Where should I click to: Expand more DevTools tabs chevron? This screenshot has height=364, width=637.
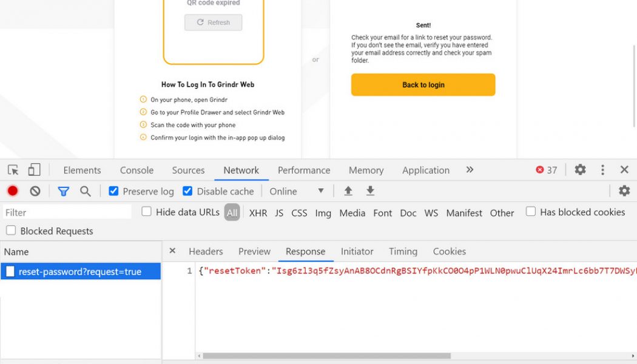[470, 170]
